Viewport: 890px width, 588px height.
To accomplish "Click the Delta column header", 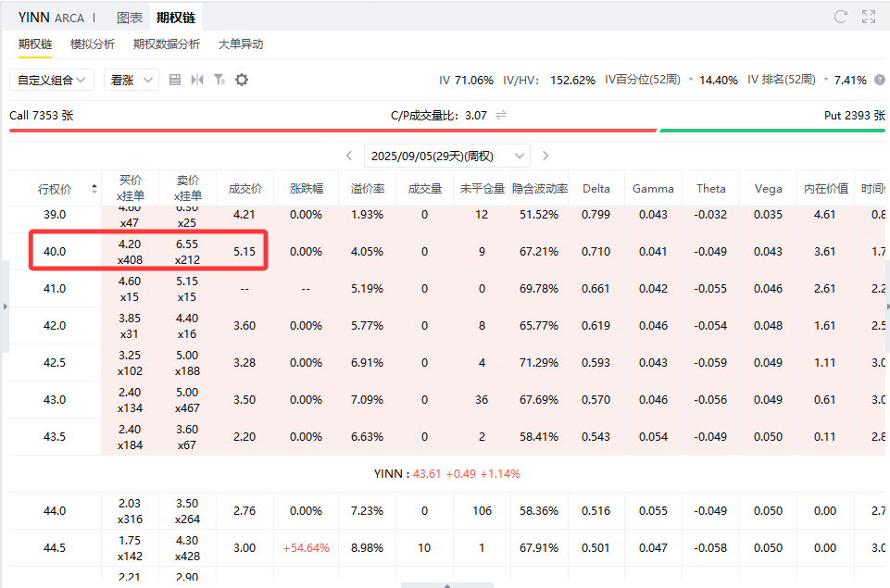I will point(596,188).
